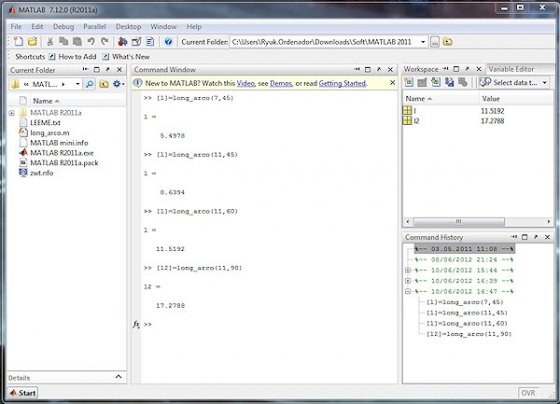Open selected variable in Workspace toolbar
Viewport: 560px width, 404px height.
422,83
